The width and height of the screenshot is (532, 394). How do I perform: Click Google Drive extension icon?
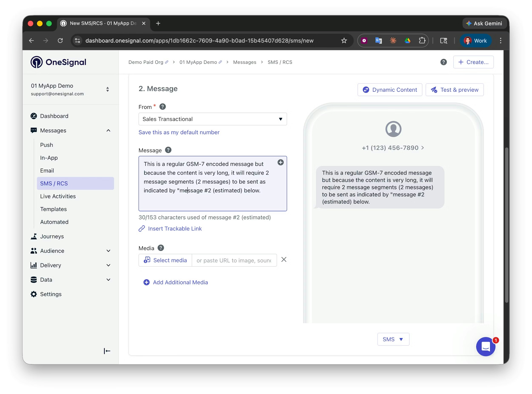point(408,41)
